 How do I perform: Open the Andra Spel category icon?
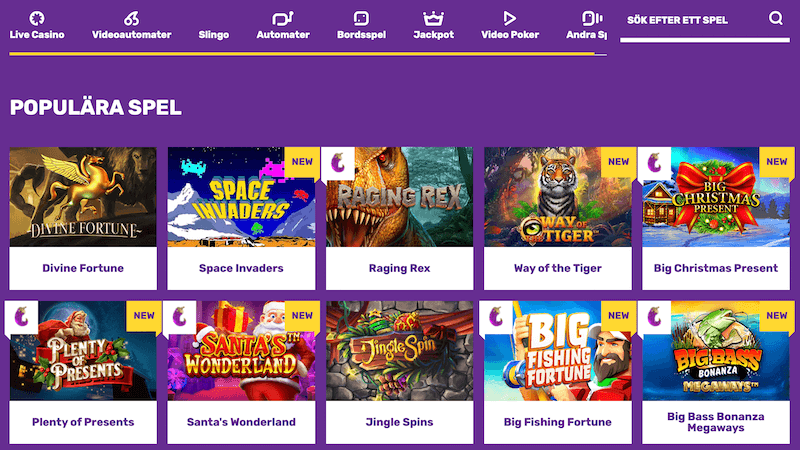click(592, 18)
